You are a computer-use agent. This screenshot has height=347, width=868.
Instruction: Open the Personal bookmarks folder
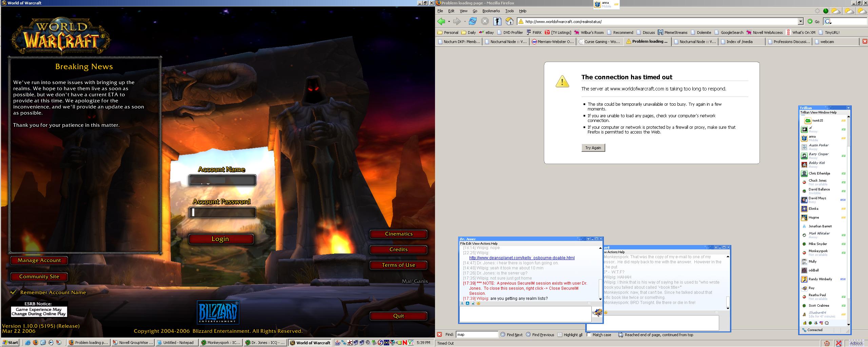point(448,33)
